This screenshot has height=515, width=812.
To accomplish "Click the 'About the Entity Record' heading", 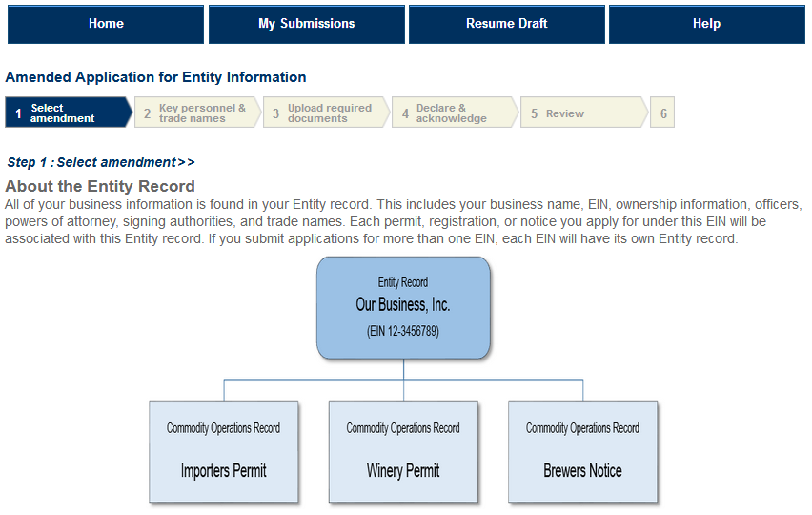I will [100, 186].
